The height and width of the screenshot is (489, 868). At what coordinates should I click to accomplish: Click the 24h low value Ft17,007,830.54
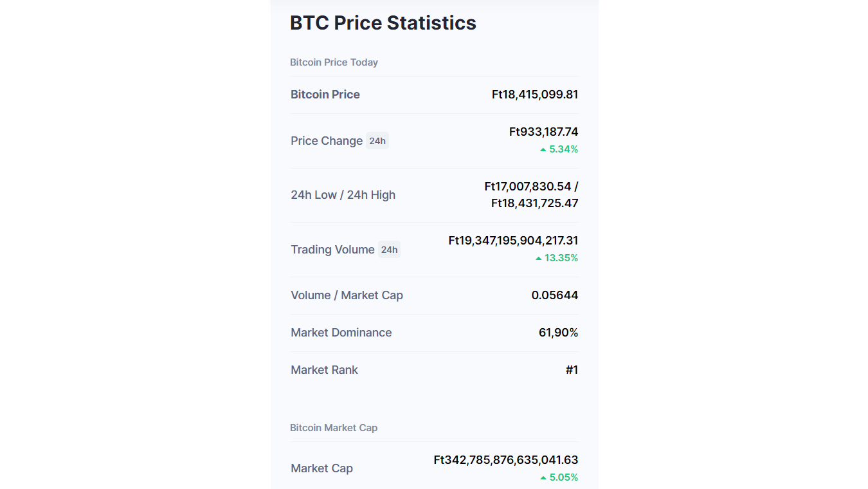(x=528, y=187)
